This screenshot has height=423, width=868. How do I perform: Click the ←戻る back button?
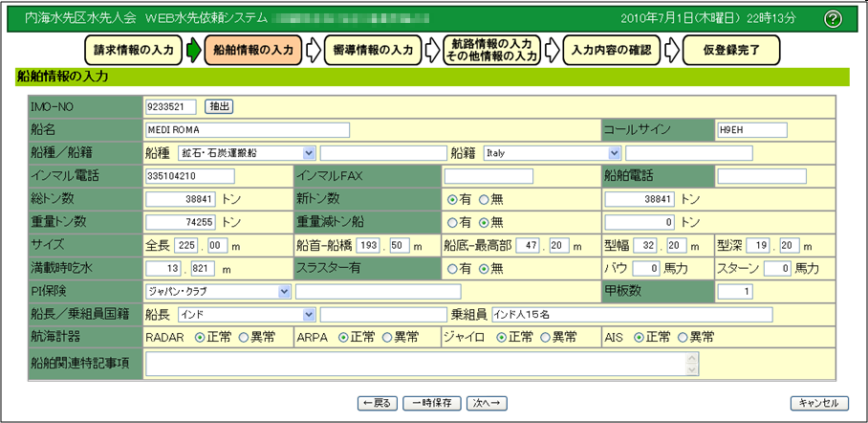(377, 403)
